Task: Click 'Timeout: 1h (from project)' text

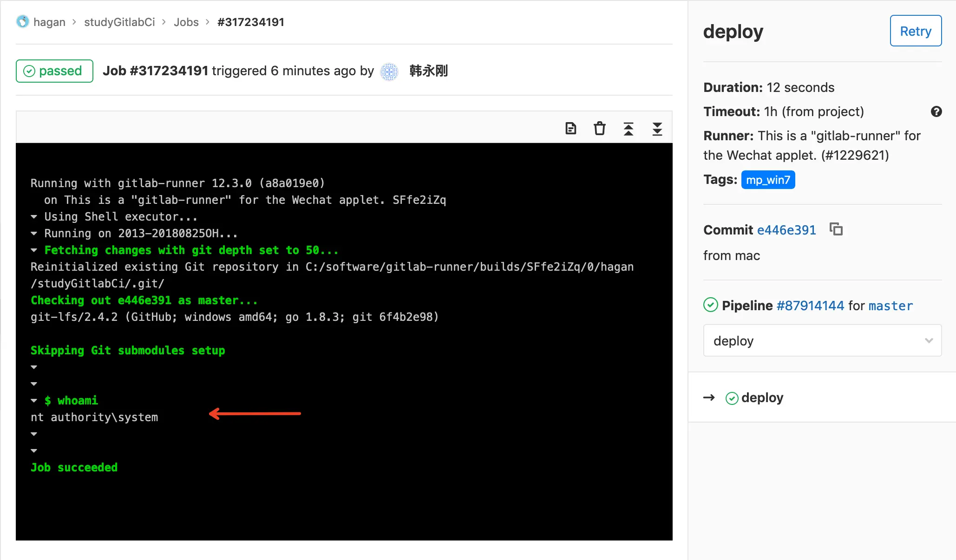Action: click(x=784, y=111)
